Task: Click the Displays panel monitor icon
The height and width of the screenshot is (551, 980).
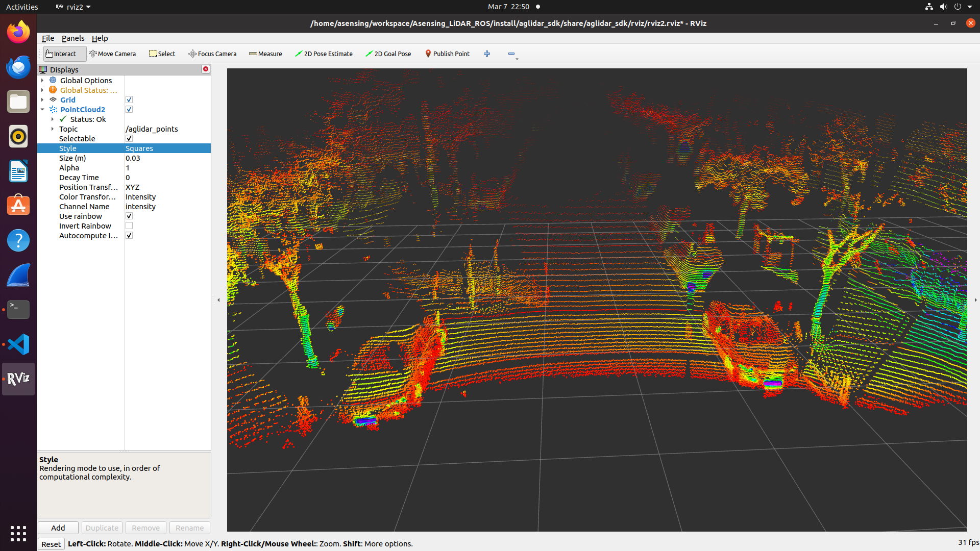Action: point(43,69)
